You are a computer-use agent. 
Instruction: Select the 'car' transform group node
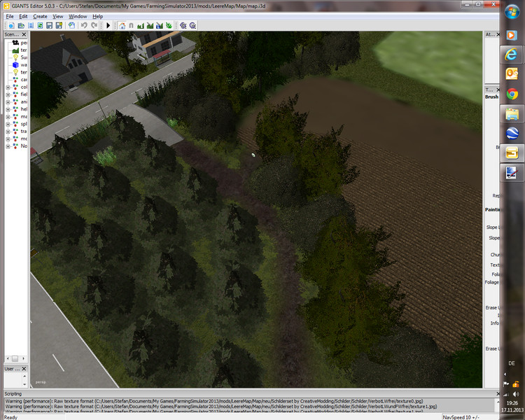(x=20, y=79)
